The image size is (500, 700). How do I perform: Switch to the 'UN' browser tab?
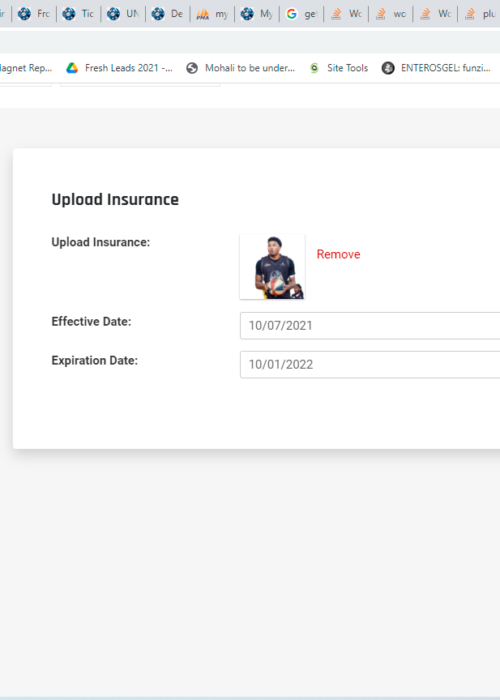[123, 14]
